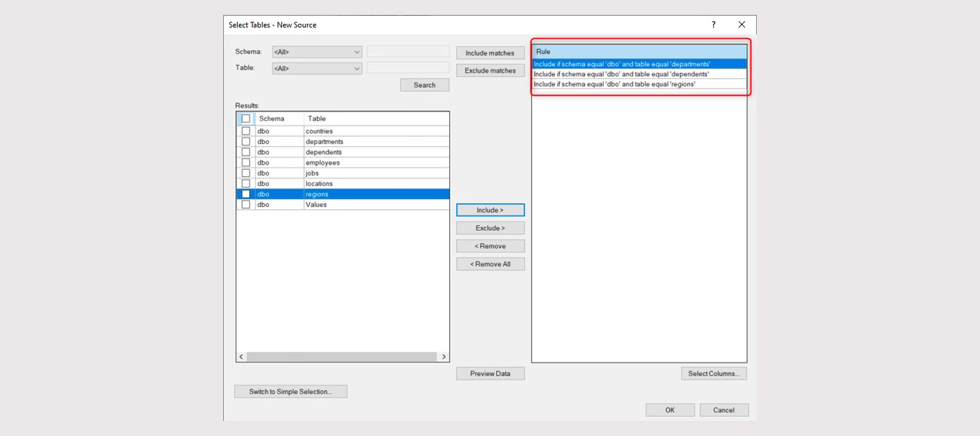Click the horizontal scrollbar thumb in Results
Image resolution: width=980 pixels, height=436 pixels.
pos(342,357)
